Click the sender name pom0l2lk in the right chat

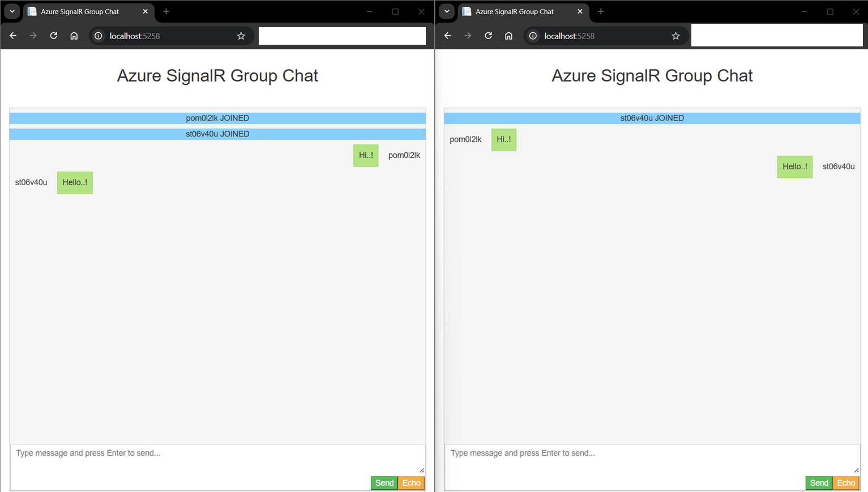465,139
